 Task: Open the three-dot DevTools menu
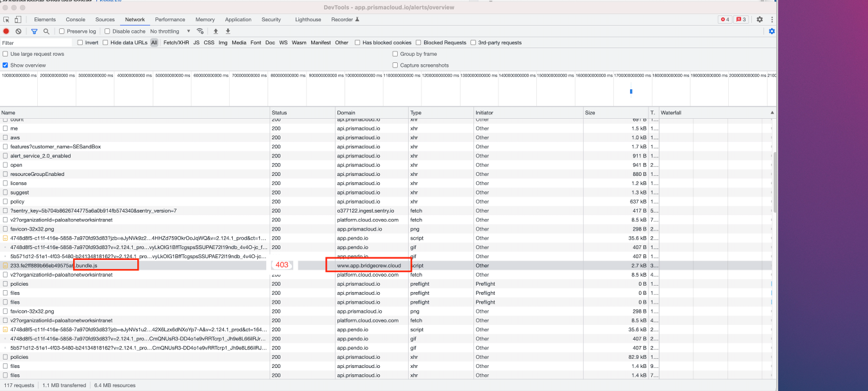[x=771, y=20]
